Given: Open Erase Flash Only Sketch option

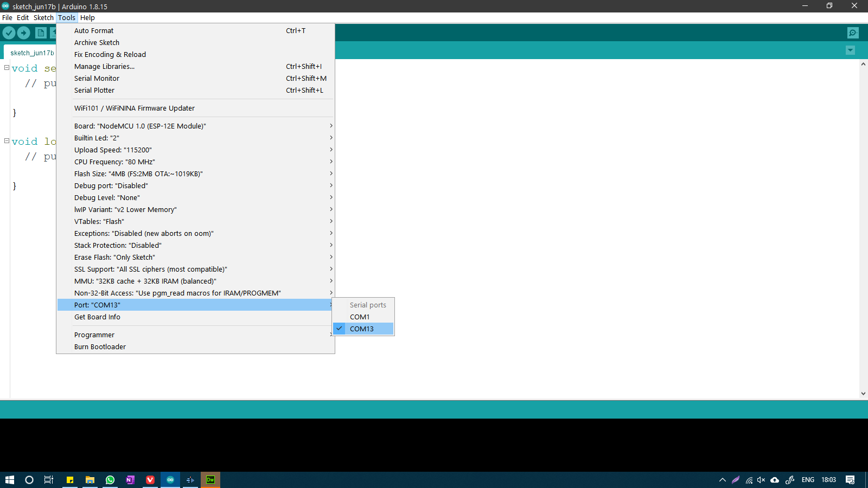Looking at the screenshot, I should 196,258.
